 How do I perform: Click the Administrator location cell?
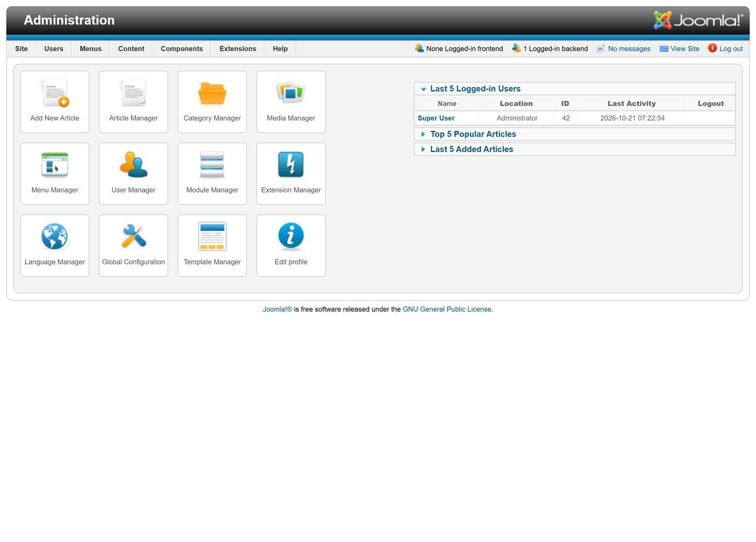pos(517,118)
